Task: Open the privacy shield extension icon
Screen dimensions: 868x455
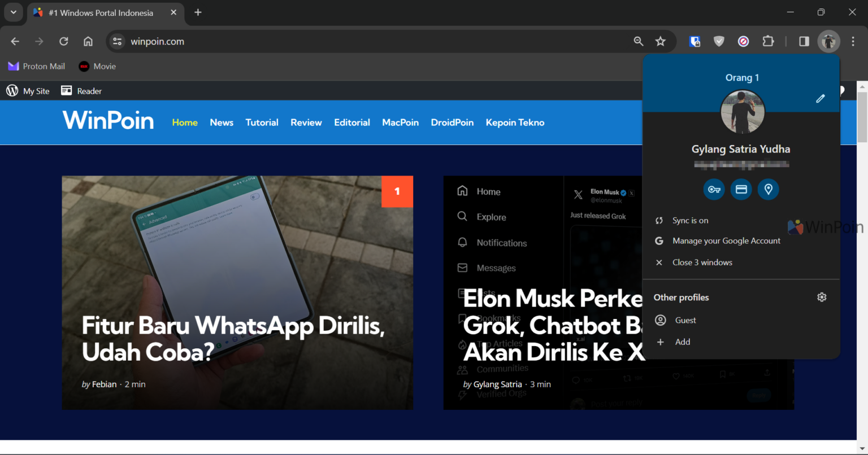Action: [719, 41]
